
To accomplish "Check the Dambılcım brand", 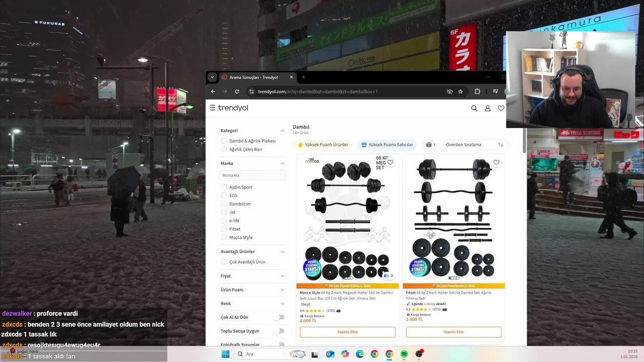I will 224,204.
